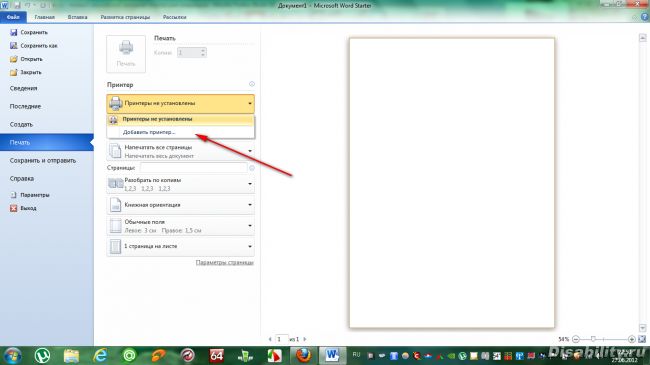Screen dimensions: 650x365
Task: Click the Страницы input field
Action: 194,168
